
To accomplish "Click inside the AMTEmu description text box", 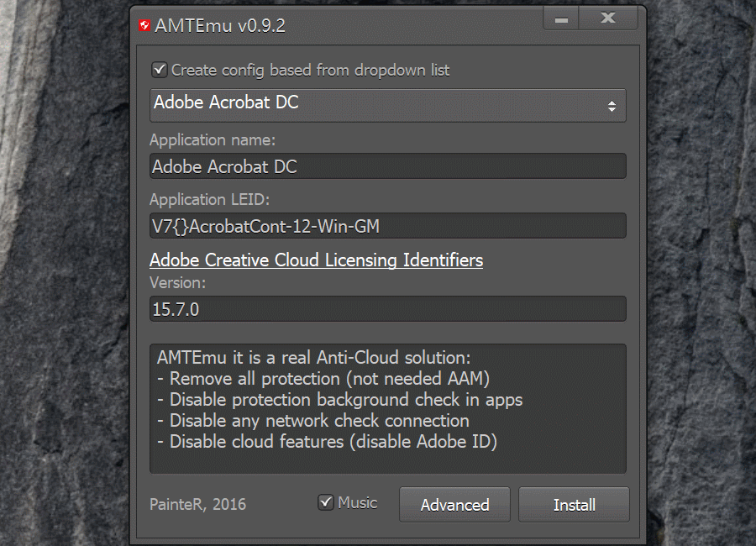I will coord(387,407).
